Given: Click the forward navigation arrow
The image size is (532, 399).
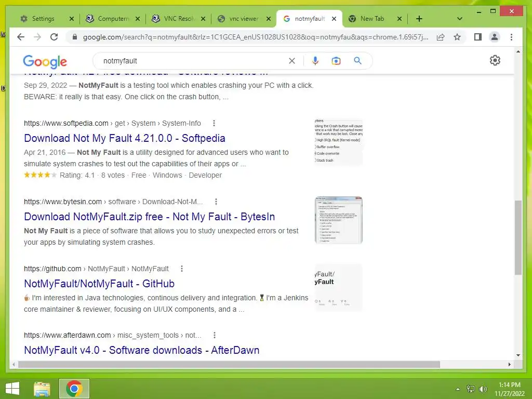Looking at the screenshot, I should (37, 37).
